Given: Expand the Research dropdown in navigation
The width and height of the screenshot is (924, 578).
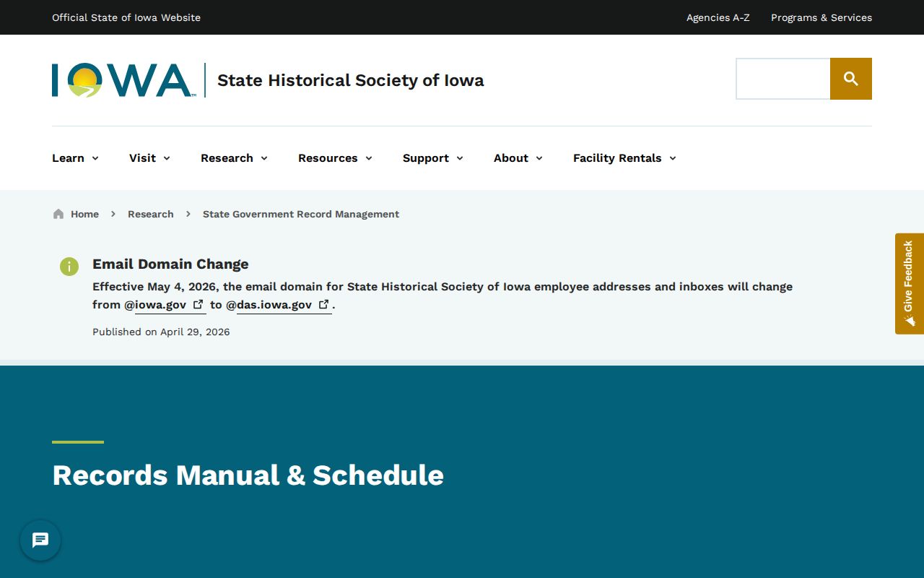Looking at the screenshot, I should point(234,158).
